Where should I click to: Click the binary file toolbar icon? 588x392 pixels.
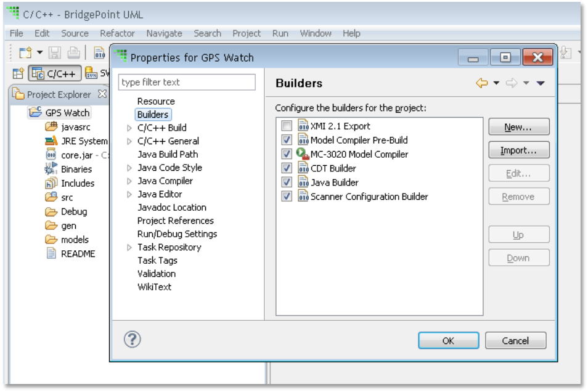tap(100, 53)
